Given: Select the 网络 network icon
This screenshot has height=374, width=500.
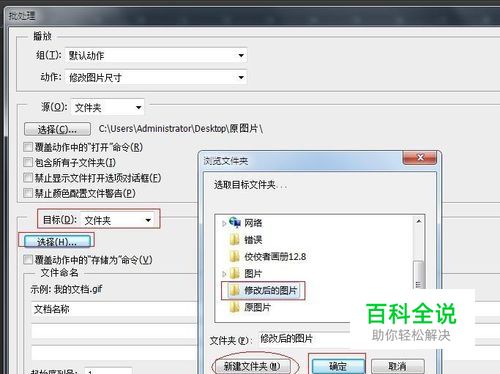Looking at the screenshot, I should tap(235, 223).
